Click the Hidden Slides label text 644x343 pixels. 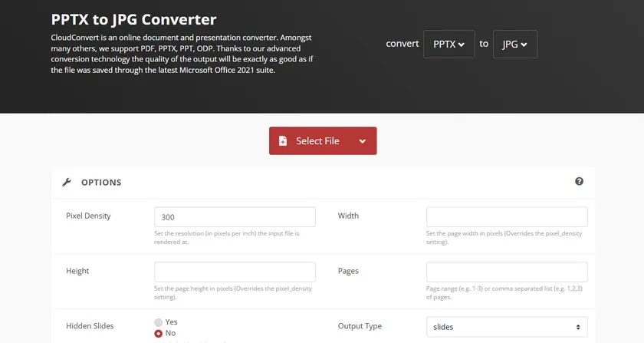tap(90, 326)
